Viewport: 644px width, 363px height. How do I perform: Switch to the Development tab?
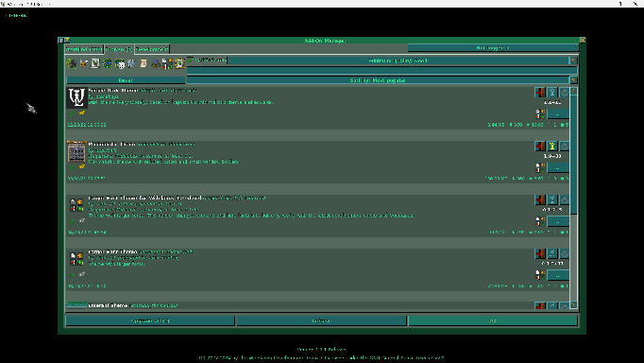[152, 49]
